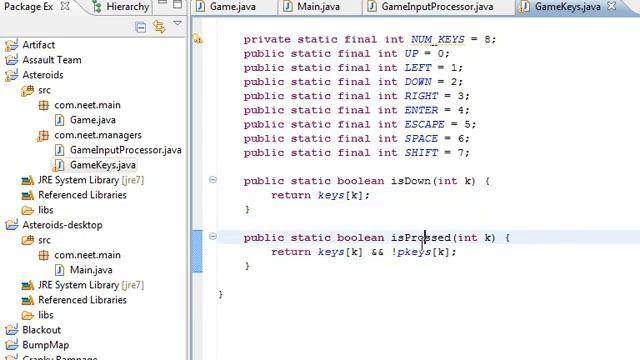Open Main.java in the package tree
Image resolution: width=640 pixels, height=360 pixels.
91,270
